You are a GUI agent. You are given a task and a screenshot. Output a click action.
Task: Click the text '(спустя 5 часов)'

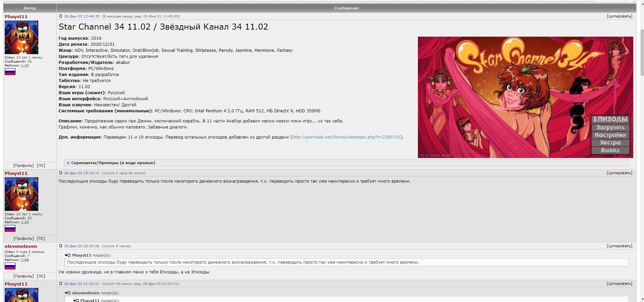[116, 246]
